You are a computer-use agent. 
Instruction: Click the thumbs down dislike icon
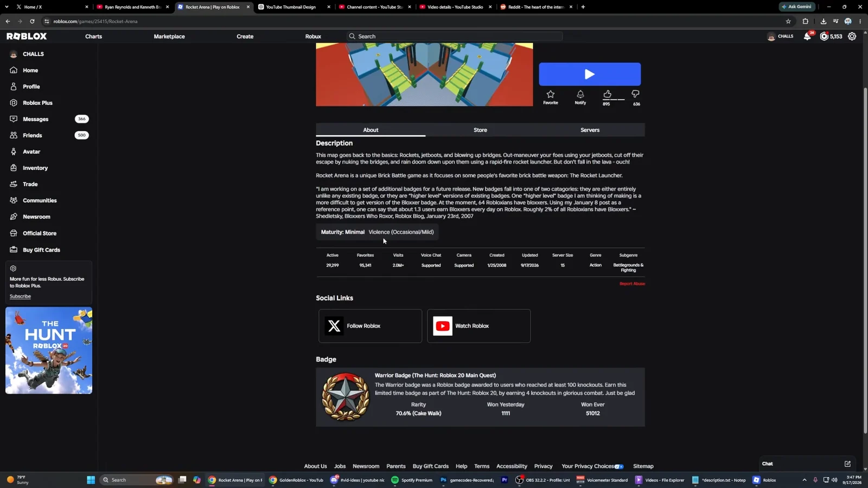coord(635,94)
